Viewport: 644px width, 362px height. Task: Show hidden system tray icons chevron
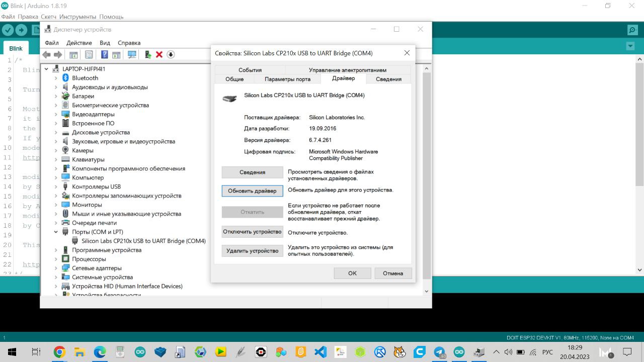coord(496,352)
